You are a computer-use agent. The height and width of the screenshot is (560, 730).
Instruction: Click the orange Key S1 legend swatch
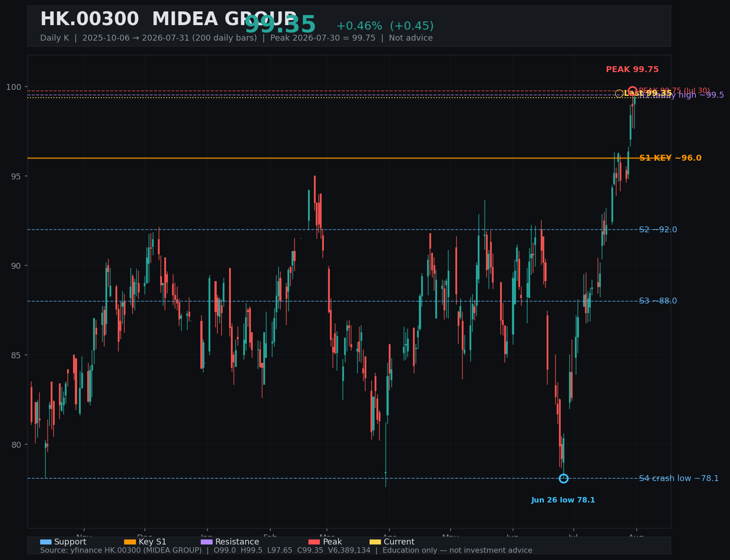click(x=130, y=542)
